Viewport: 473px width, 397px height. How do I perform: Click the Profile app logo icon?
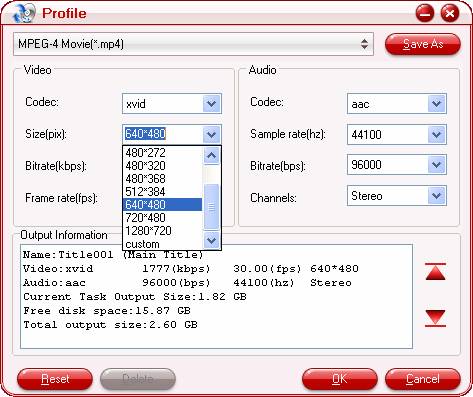pos(24,13)
